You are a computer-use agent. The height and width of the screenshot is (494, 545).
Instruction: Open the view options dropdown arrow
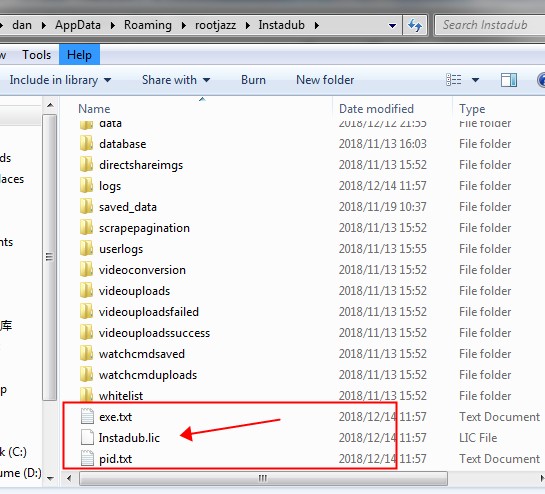pyautogui.click(x=475, y=80)
